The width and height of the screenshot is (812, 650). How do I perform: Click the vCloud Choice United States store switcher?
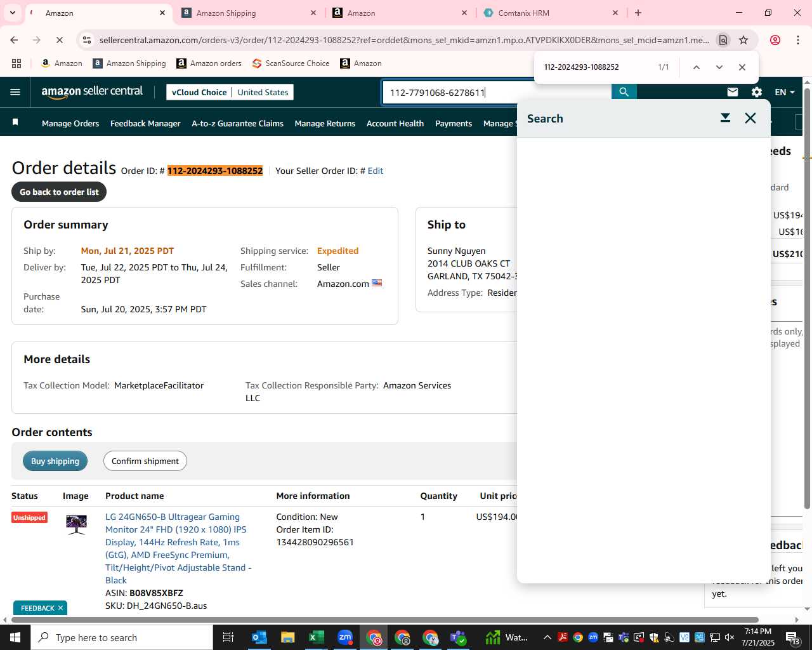(230, 92)
